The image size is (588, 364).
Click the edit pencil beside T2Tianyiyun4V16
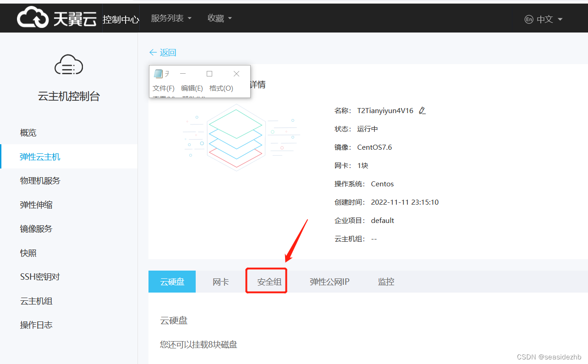coord(422,110)
